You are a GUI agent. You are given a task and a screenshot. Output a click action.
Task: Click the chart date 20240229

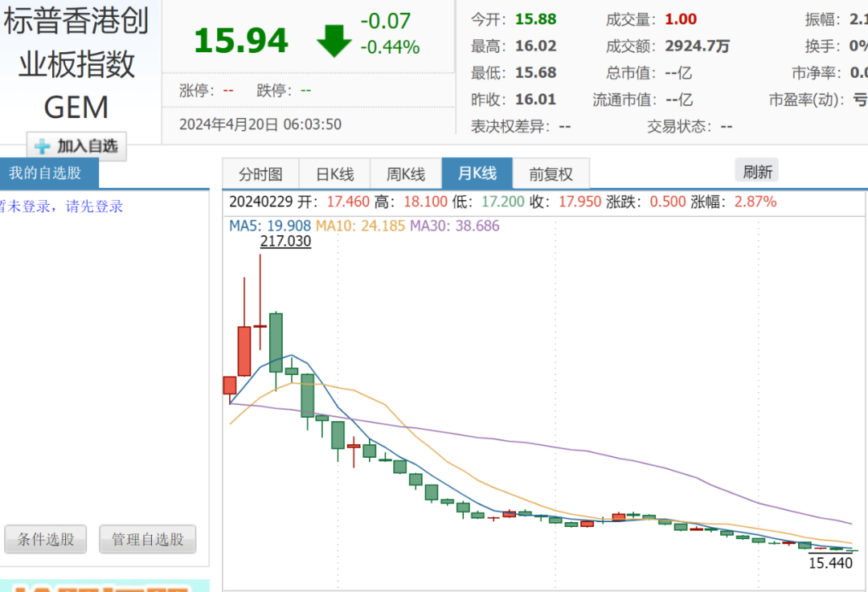click(260, 202)
